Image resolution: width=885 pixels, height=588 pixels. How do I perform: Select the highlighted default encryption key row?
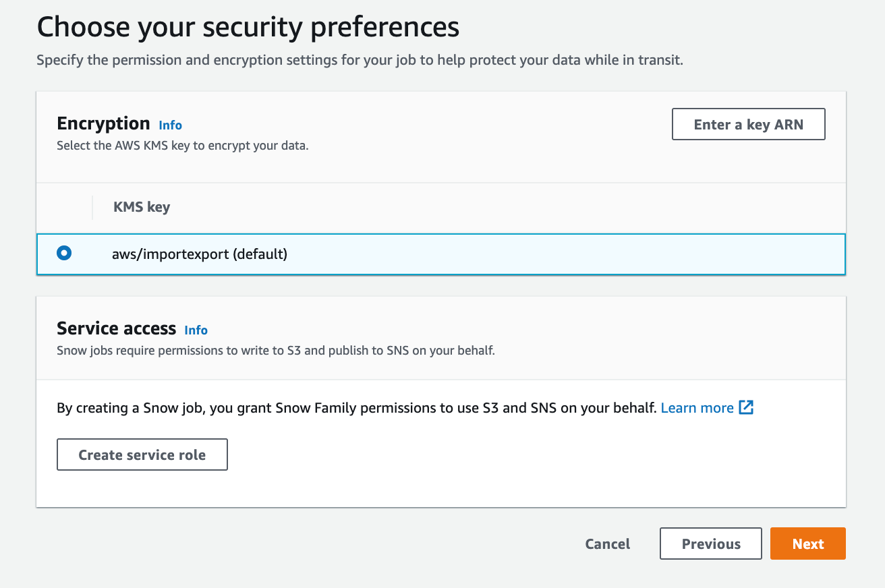(200, 254)
